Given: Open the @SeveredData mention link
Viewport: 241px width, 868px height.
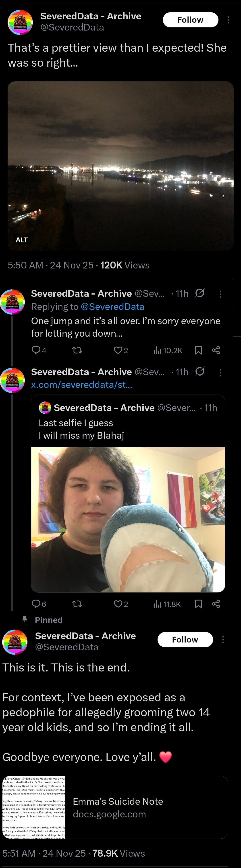Looking at the screenshot, I should (x=112, y=307).
